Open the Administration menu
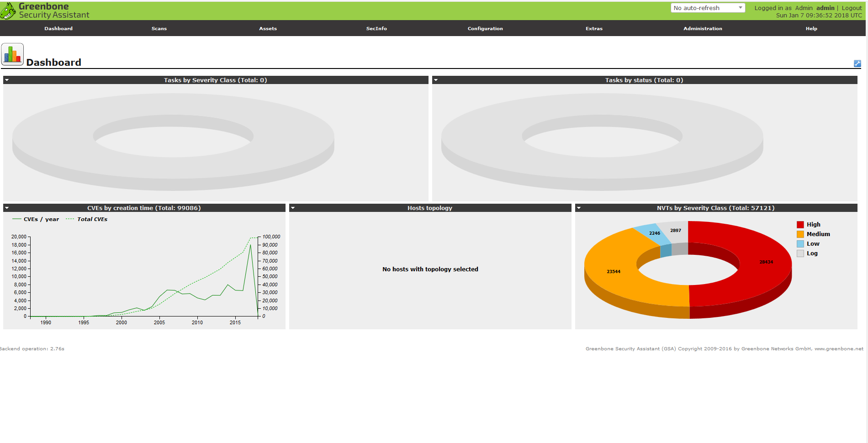 tap(703, 28)
